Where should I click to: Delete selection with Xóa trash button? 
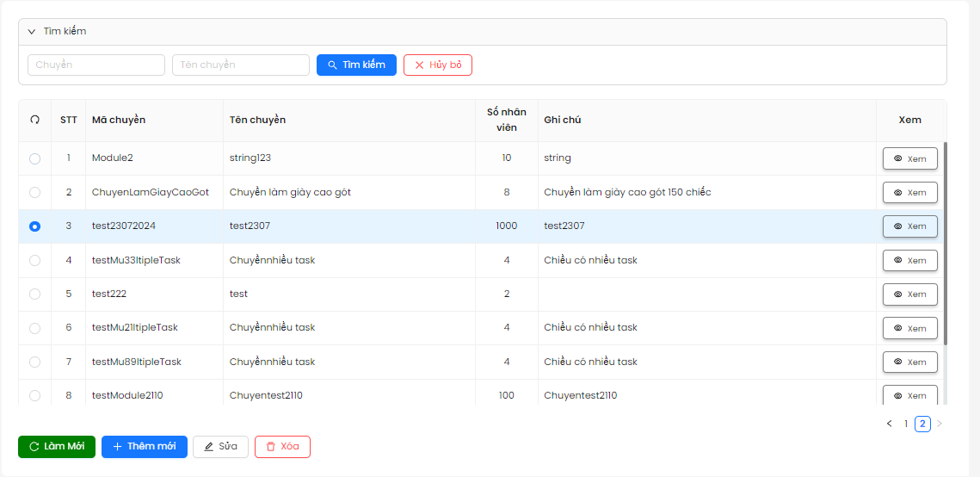(x=282, y=447)
